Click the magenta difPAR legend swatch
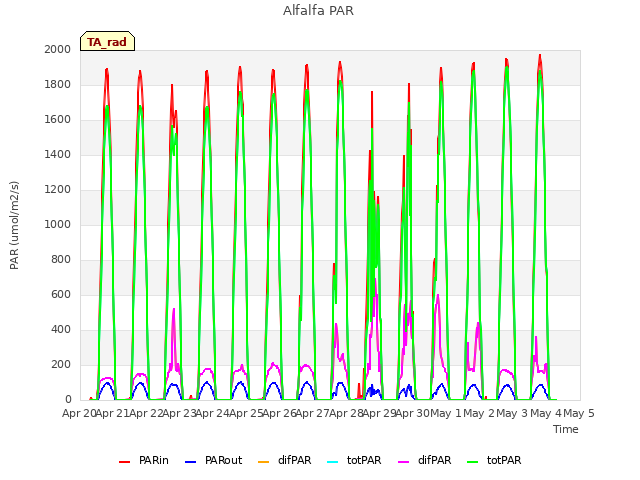This screenshot has width=640, height=480. point(404,462)
